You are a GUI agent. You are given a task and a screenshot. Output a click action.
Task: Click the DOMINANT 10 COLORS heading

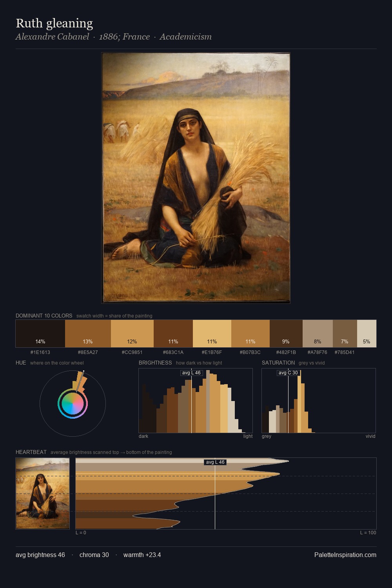point(44,316)
